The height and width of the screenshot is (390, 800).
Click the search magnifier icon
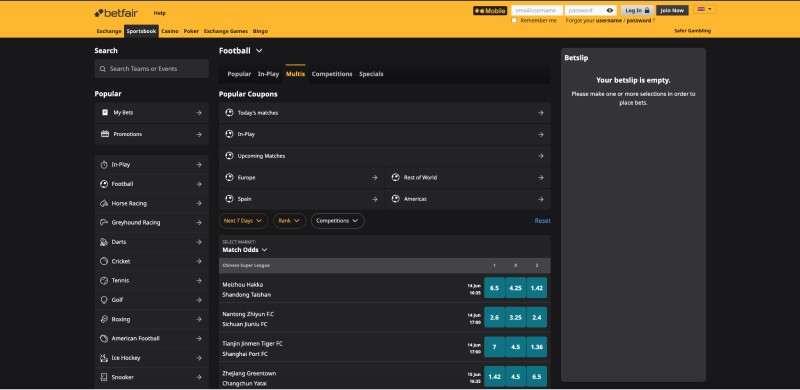(103, 69)
